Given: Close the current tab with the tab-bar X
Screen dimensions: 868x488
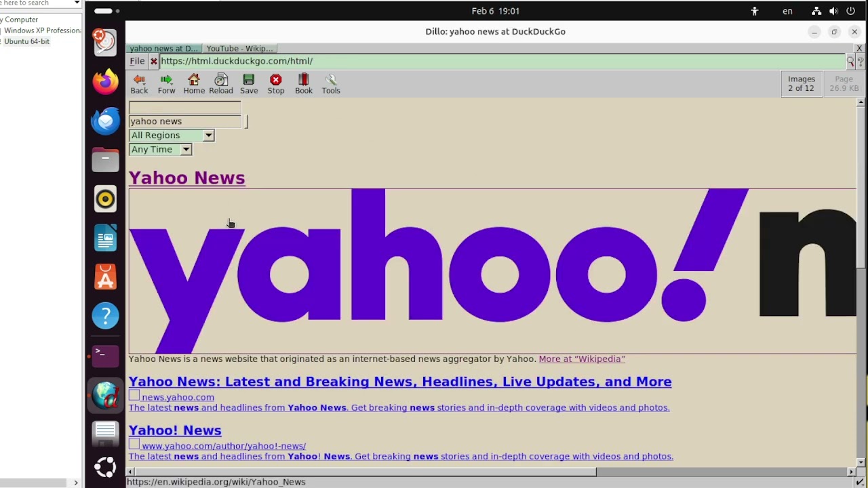Looking at the screenshot, I should point(859,48).
